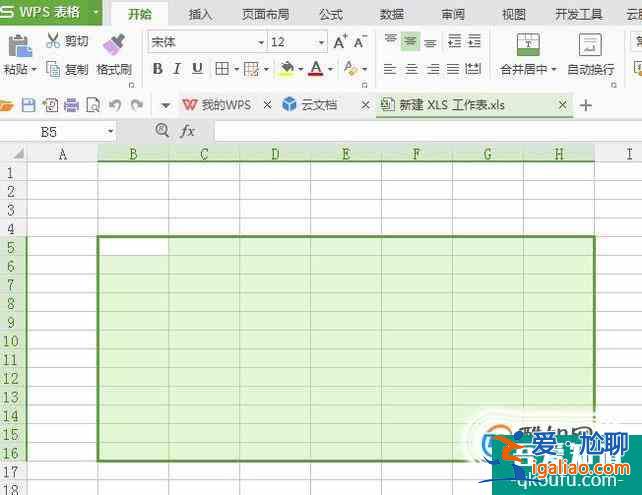
Task: Click the Cut (剪切) scissors icon
Action: 53,41
